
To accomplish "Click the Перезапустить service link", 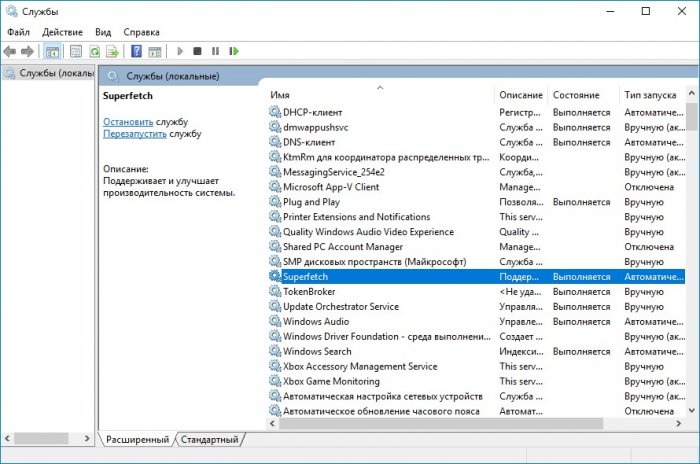I will point(134,134).
